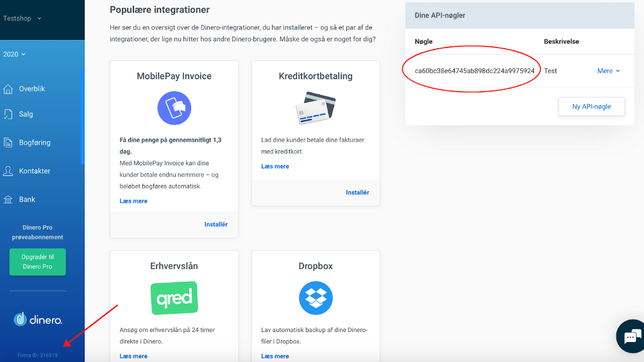The width and height of the screenshot is (644, 362).
Task: Open the chat support bubble
Action: pos(632,336)
